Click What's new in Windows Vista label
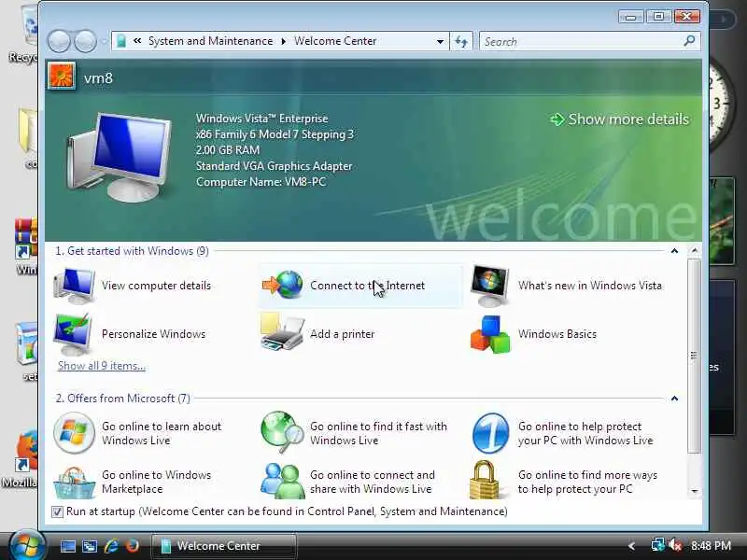747x560 pixels. point(590,286)
